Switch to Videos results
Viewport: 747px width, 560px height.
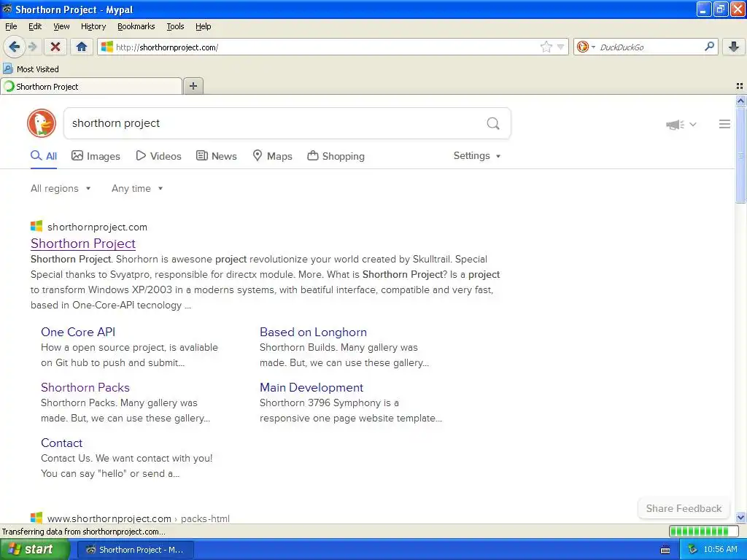click(158, 156)
